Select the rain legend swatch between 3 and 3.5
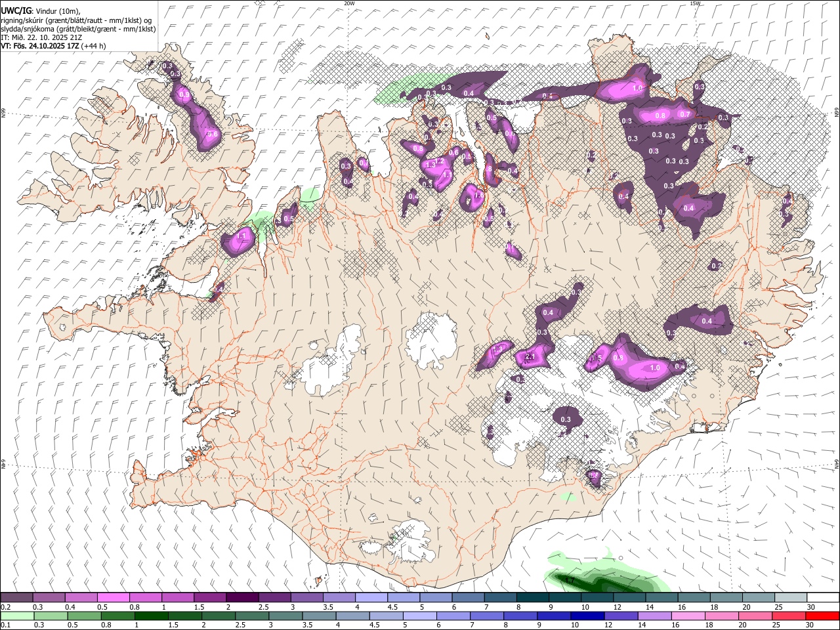 [x=285, y=616]
